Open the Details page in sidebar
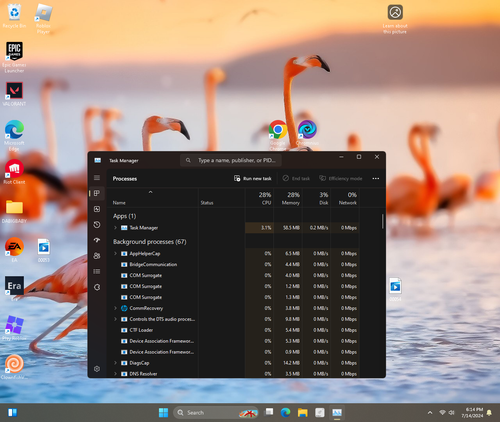This screenshot has width=500, height=422. 97,271
